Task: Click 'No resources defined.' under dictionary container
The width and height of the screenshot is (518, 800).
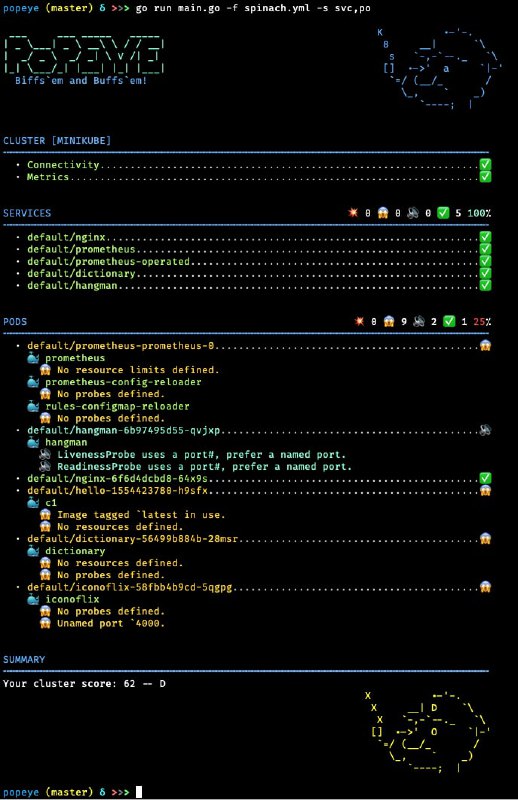Action: point(120,563)
